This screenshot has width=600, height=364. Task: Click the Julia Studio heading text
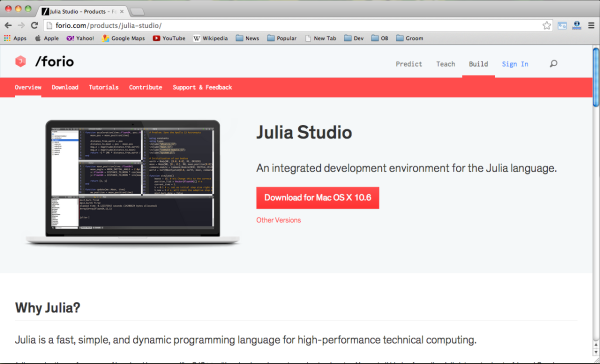(304, 132)
